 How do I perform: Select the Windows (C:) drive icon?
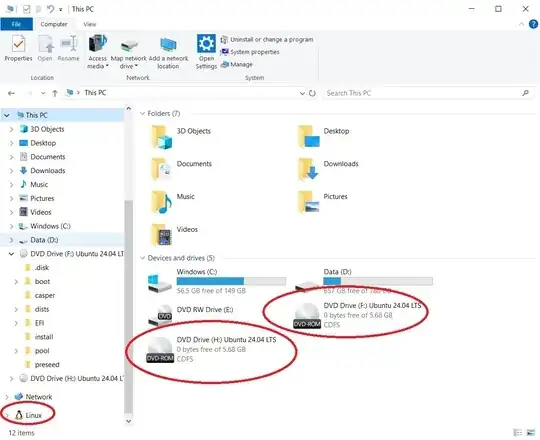tap(159, 283)
